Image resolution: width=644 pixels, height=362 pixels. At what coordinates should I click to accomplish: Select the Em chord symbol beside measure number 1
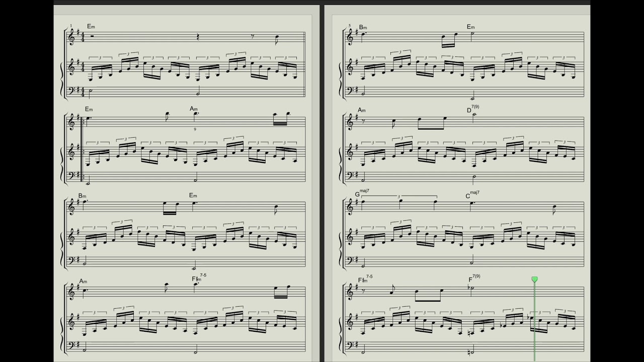(91, 26)
